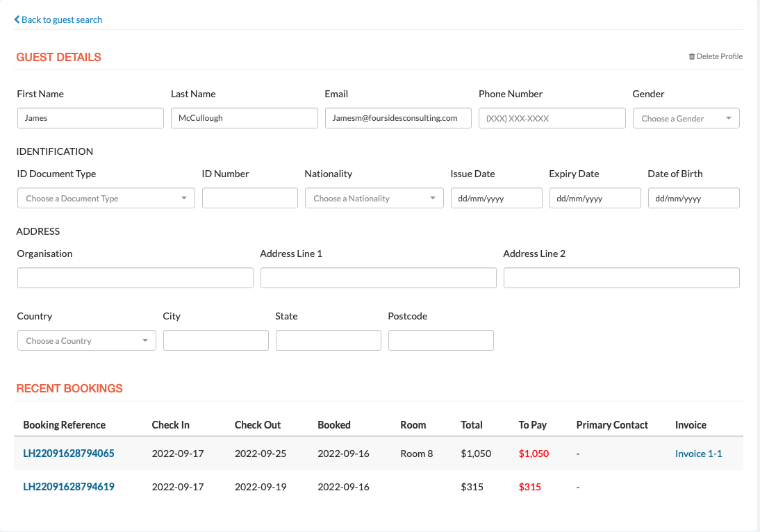This screenshot has width=760, height=532.
Task: Open booking reference LH22091628794065
Action: pyautogui.click(x=69, y=454)
